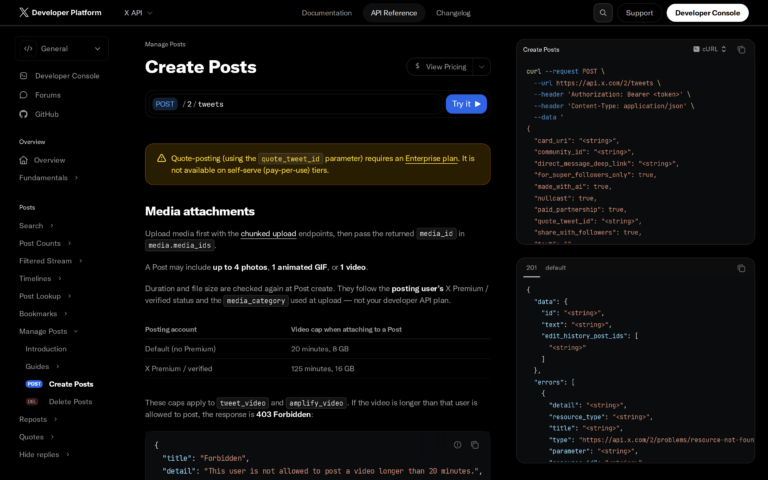
Task: Click the POST /2/tweets endpoint field
Action: pos(295,104)
